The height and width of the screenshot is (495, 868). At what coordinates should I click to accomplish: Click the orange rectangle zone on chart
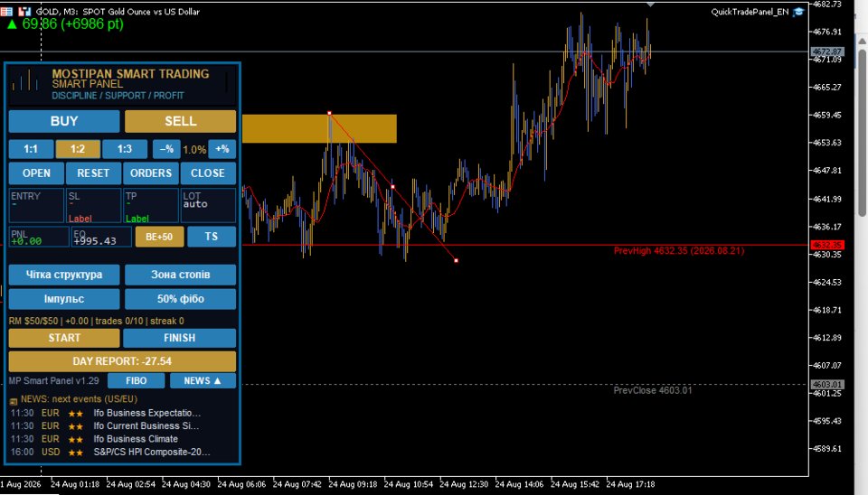(x=319, y=129)
